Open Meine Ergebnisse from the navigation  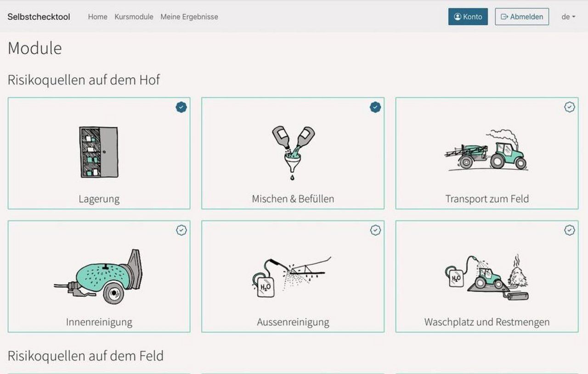click(189, 17)
